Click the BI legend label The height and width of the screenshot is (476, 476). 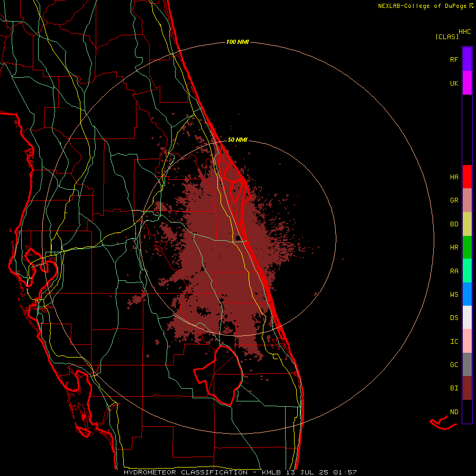point(454,388)
